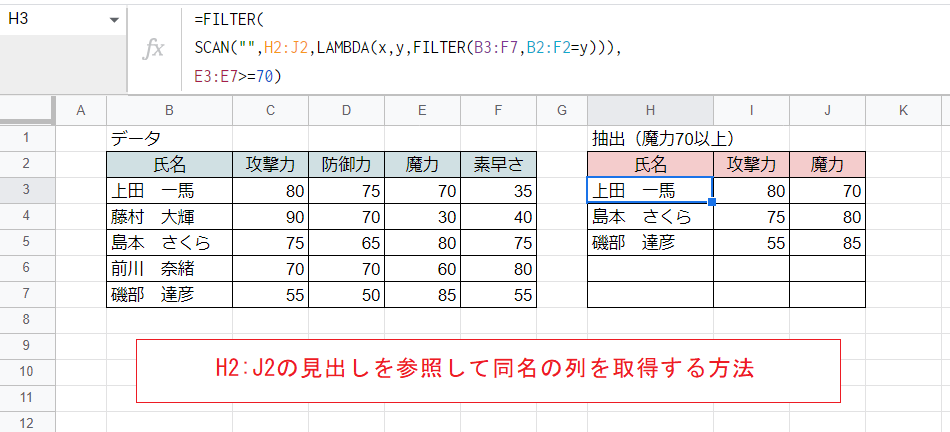Click cell B1 labeled データ

click(x=169, y=138)
